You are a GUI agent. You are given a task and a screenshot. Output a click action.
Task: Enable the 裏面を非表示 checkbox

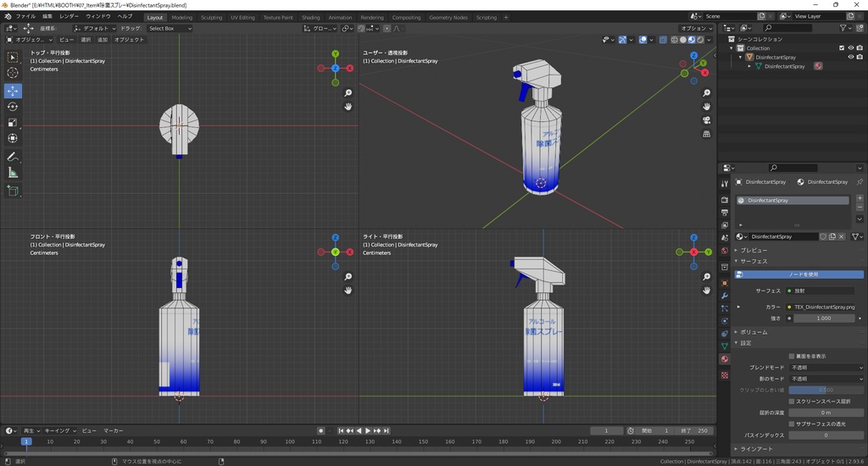point(792,357)
